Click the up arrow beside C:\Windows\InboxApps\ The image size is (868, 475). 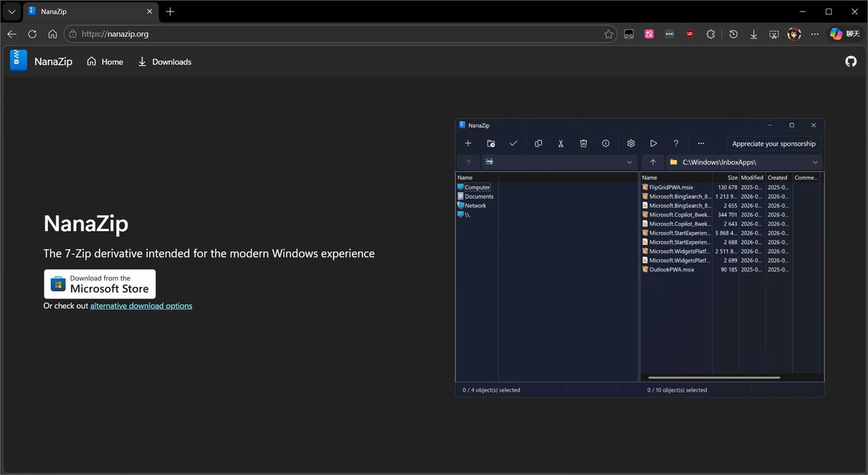[652, 162]
